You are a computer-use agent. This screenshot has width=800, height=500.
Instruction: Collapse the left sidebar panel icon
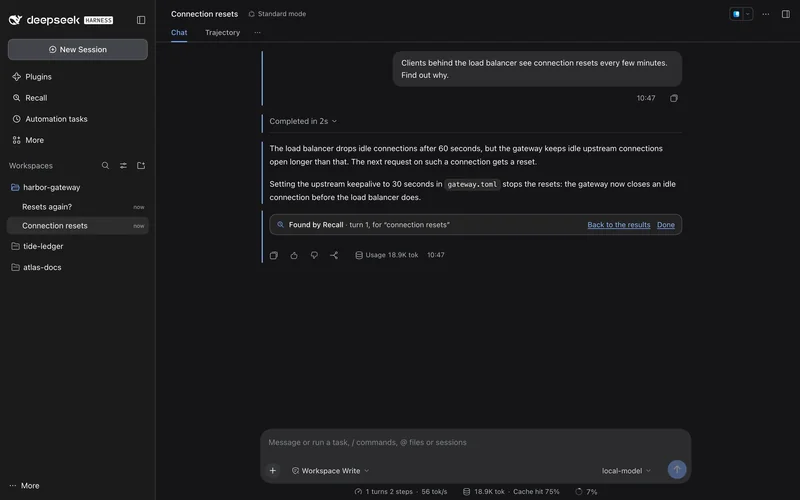[141, 20]
